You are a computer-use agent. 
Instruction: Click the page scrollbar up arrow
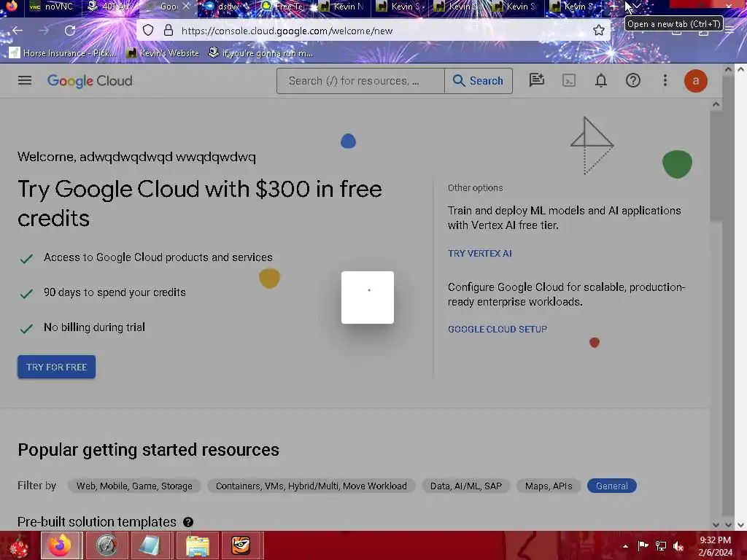pyautogui.click(x=741, y=69)
